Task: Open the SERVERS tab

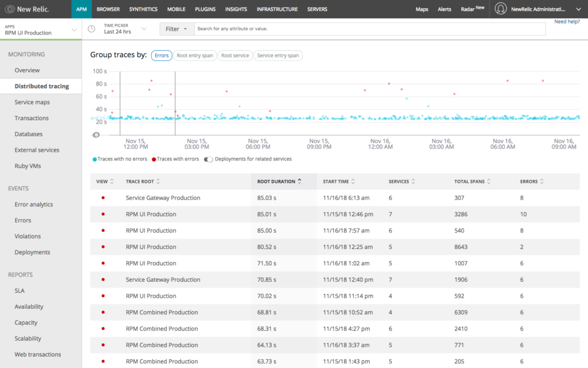Action: point(317,9)
